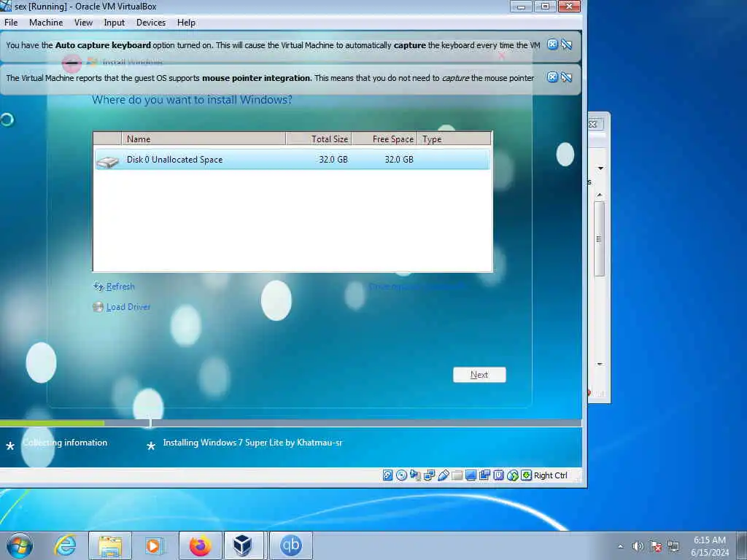Click the shared folders status icon
Screen dimensions: 747x560
tap(457, 475)
